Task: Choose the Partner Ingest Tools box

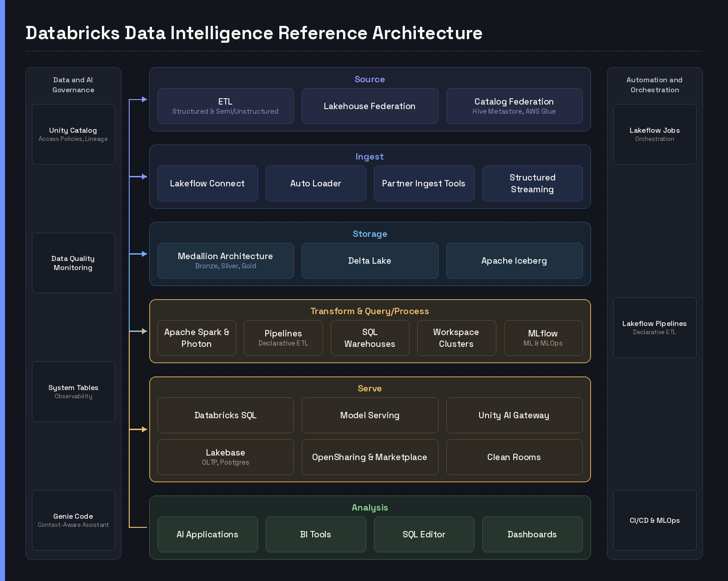Action: tap(424, 183)
